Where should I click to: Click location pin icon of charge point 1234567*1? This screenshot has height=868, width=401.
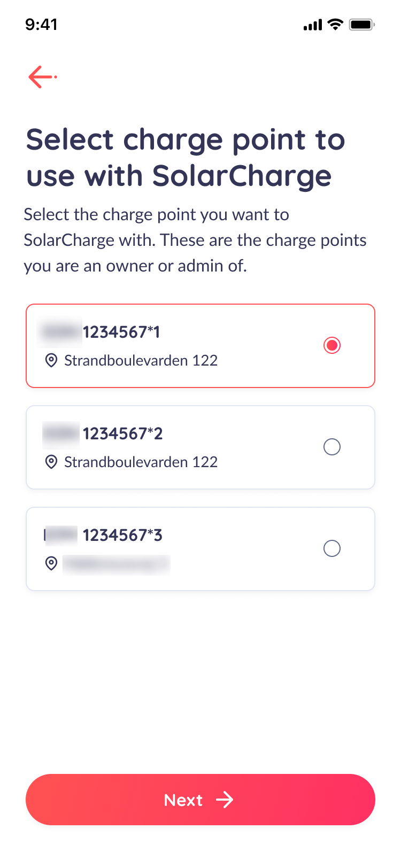(x=51, y=361)
